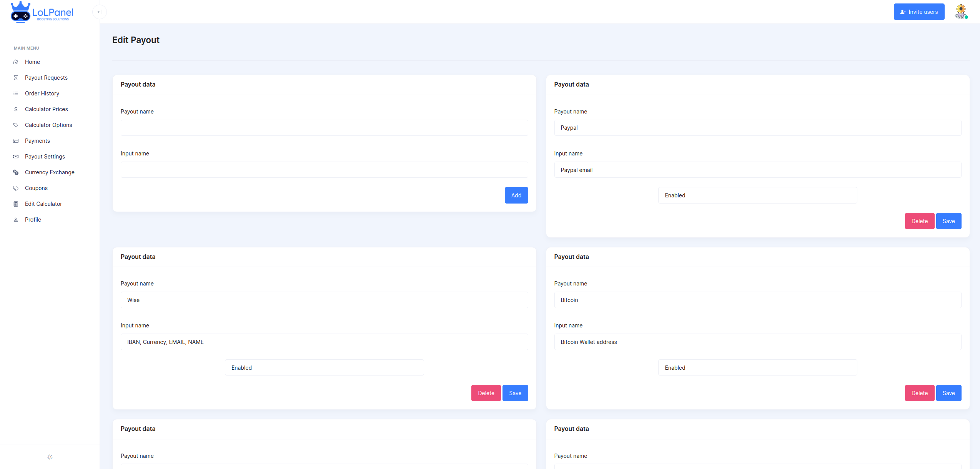
Task: Click the Edit Calculator icon
Action: coord(16,204)
